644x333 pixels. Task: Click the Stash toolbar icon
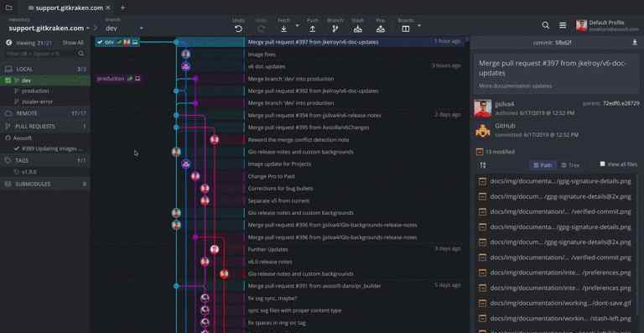(x=358, y=29)
